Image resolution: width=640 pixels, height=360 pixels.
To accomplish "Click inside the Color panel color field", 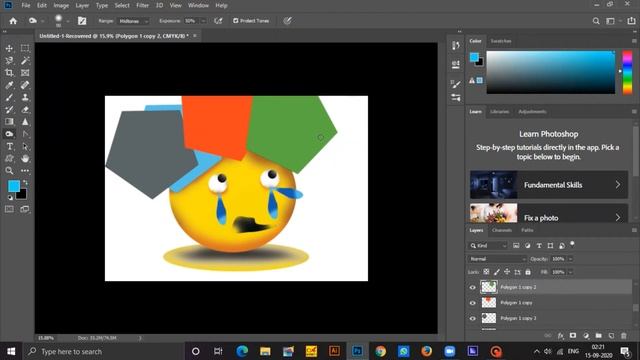I will 551,73.
